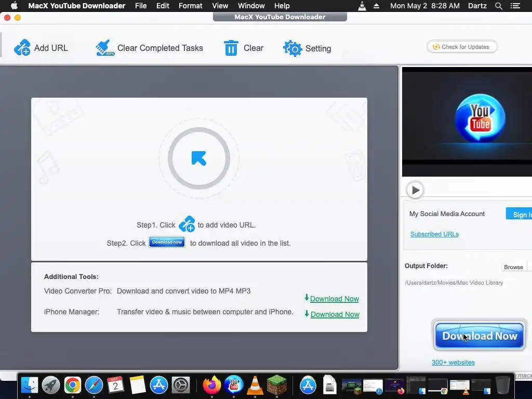Click the central circle with blue arrow
This screenshot has height=399, width=532.
[x=199, y=158]
